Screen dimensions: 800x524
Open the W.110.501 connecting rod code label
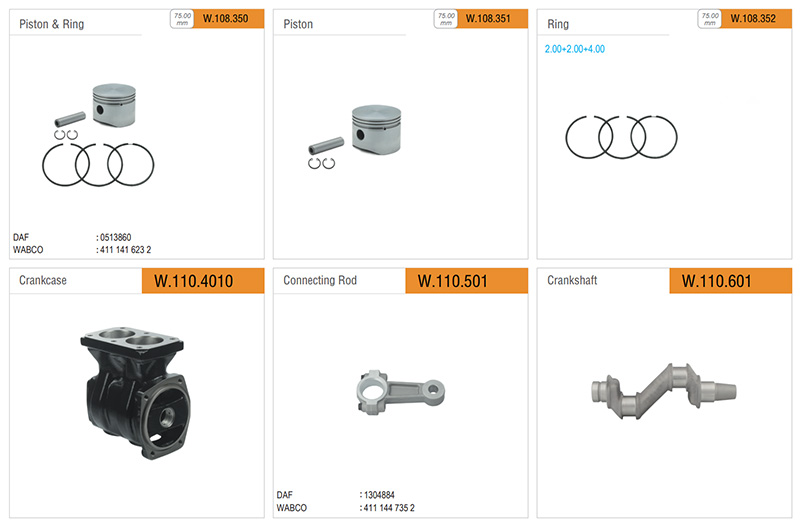(x=467, y=281)
